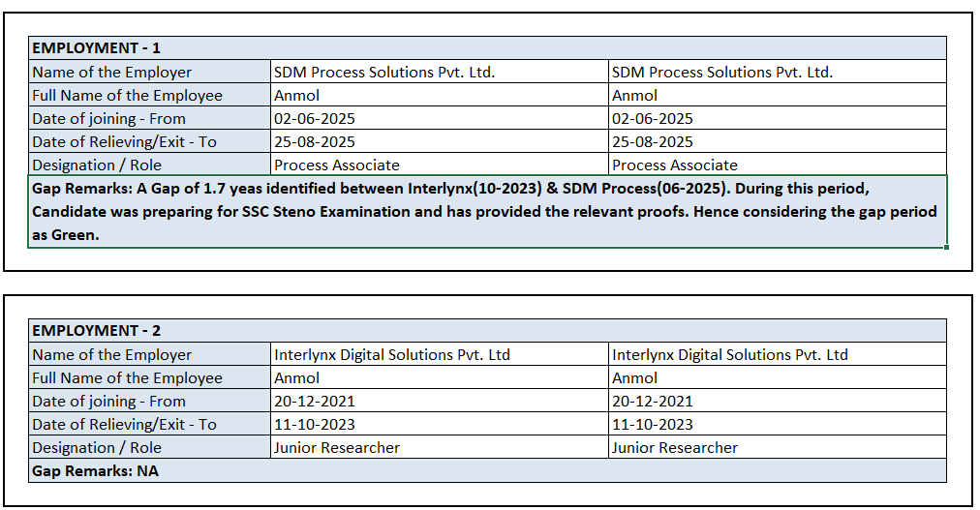Select the Gap Remarks SSC Steno cell
This screenshot has width=980, height=510.
coord(487,212)
